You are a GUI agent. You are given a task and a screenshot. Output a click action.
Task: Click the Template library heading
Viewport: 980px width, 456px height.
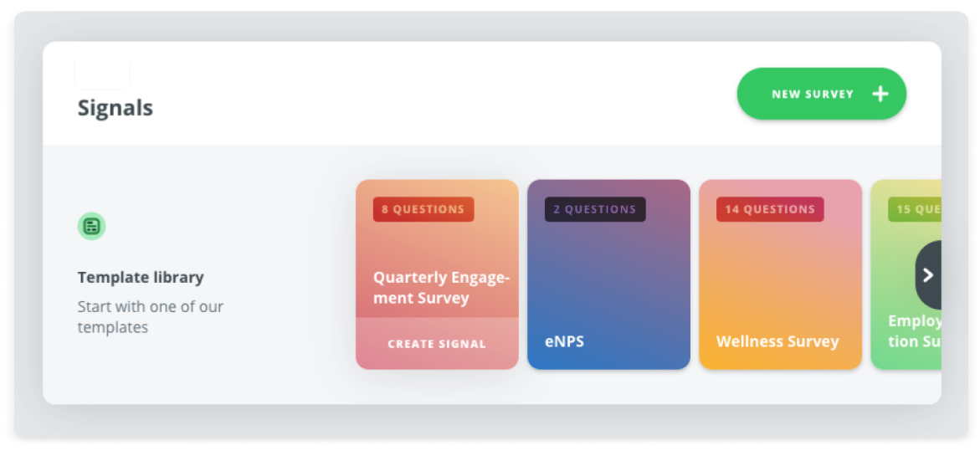click(141, 277)
